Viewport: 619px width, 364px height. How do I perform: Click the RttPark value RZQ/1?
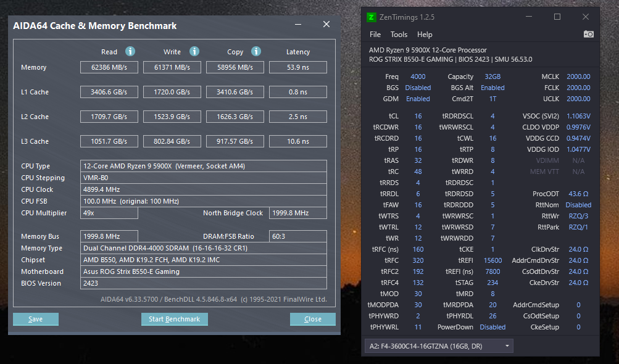(578, 227)
